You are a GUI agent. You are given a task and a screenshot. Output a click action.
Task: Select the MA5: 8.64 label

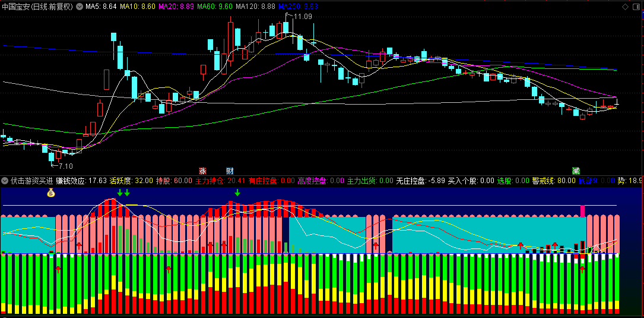pyautogui.click(x=101, y=7)
